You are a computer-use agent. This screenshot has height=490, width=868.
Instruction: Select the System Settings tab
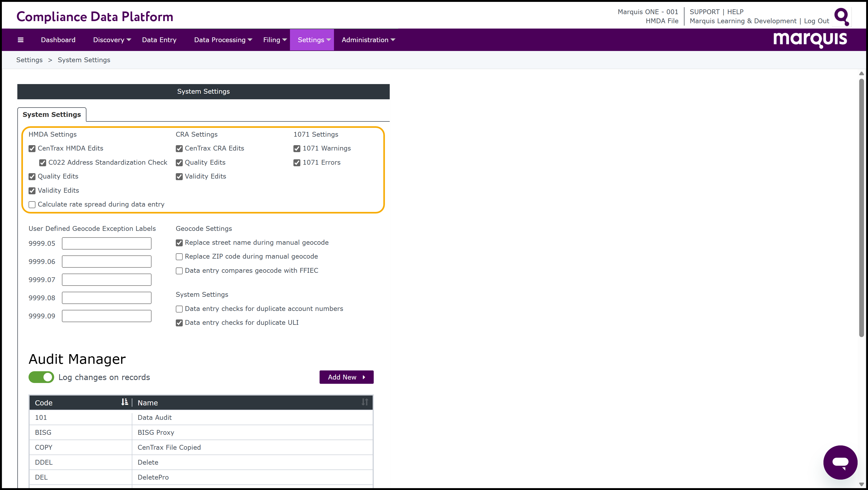51,115
